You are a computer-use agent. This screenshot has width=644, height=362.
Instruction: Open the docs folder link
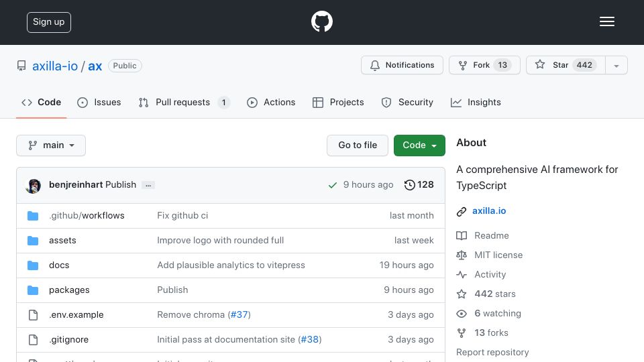tap(59, 265)
